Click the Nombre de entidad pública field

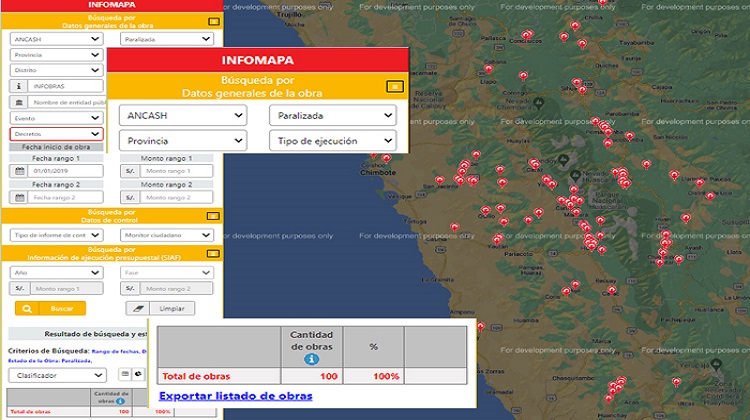click(x=67, y=102)
